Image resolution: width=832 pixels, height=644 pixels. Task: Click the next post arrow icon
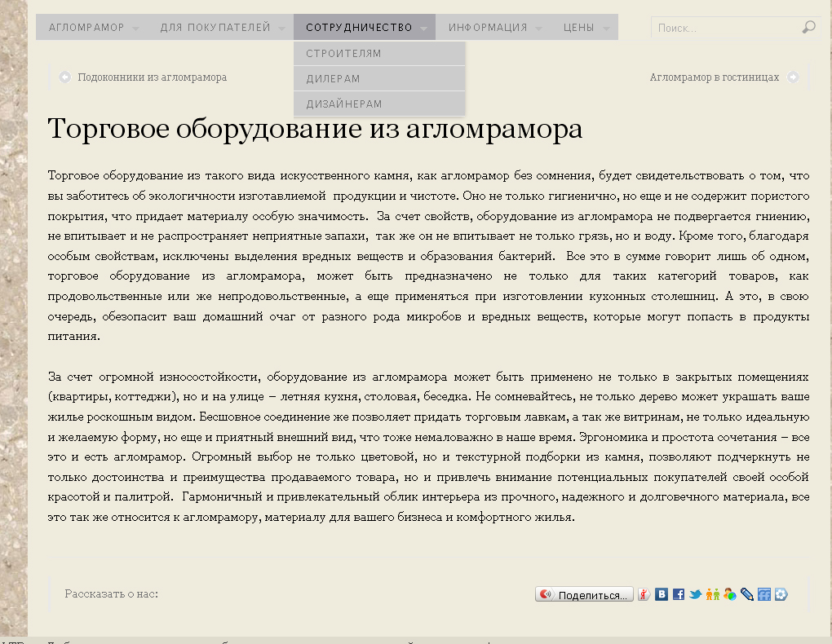coord(793,77)
